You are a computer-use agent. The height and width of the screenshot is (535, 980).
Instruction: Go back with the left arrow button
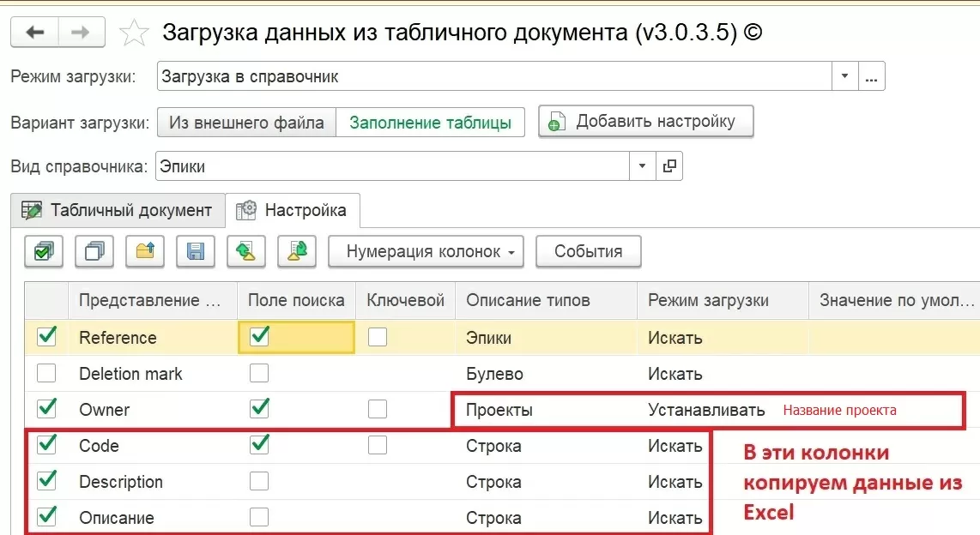click(x=34, y=33)
